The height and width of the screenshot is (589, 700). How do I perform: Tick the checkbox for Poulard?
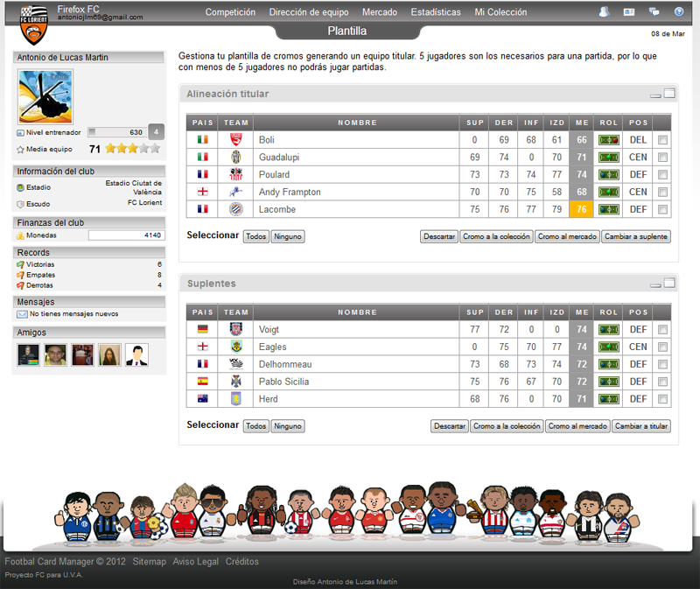(x=662, y=175)
